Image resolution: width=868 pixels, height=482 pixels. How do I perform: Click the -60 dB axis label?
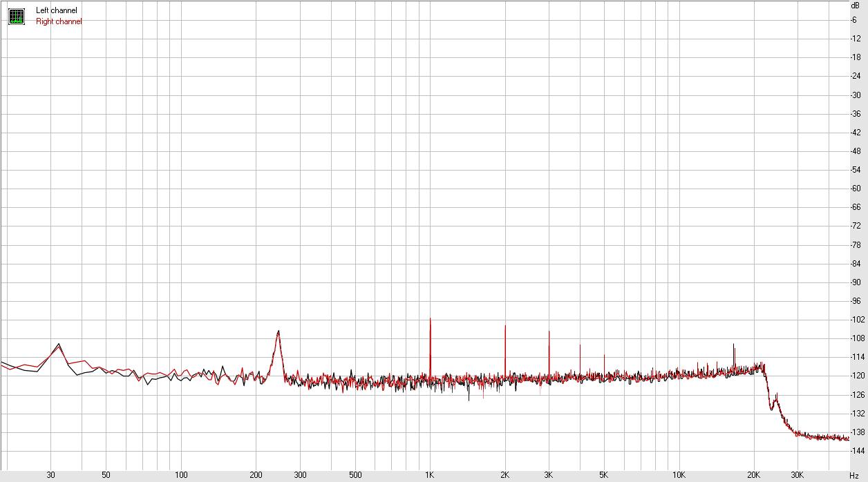[855, 189]
